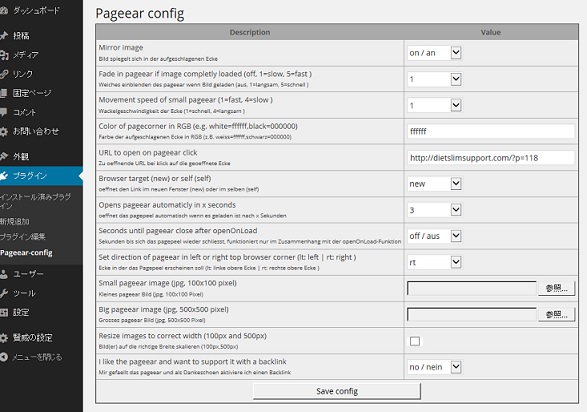
Task: Open the backlink support no/nein dropdown
Action: (x=434, y=367)
